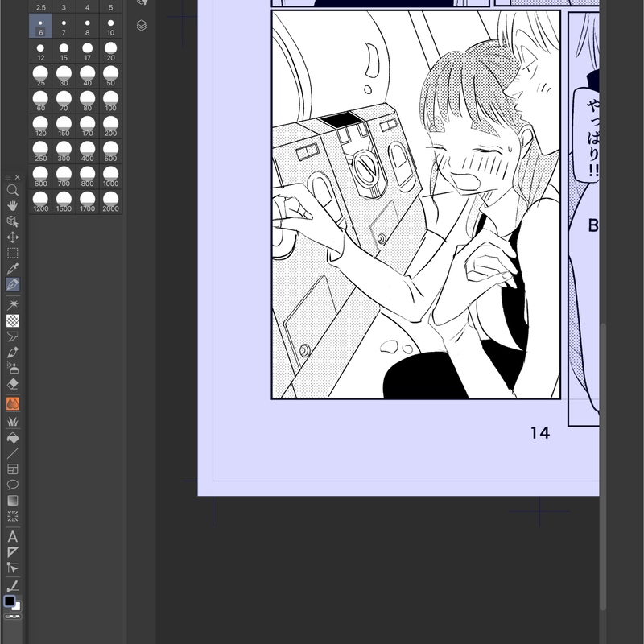Select brush size 15 preset
The width and height of the screenshot is (644, 644).
click(x=64, y=51)
